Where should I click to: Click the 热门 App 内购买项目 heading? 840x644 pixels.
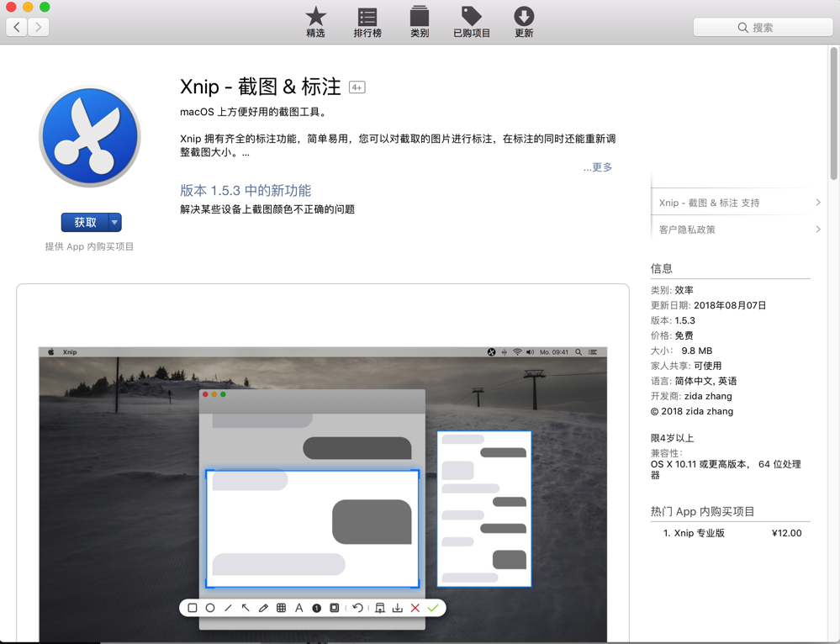[702, 512]
